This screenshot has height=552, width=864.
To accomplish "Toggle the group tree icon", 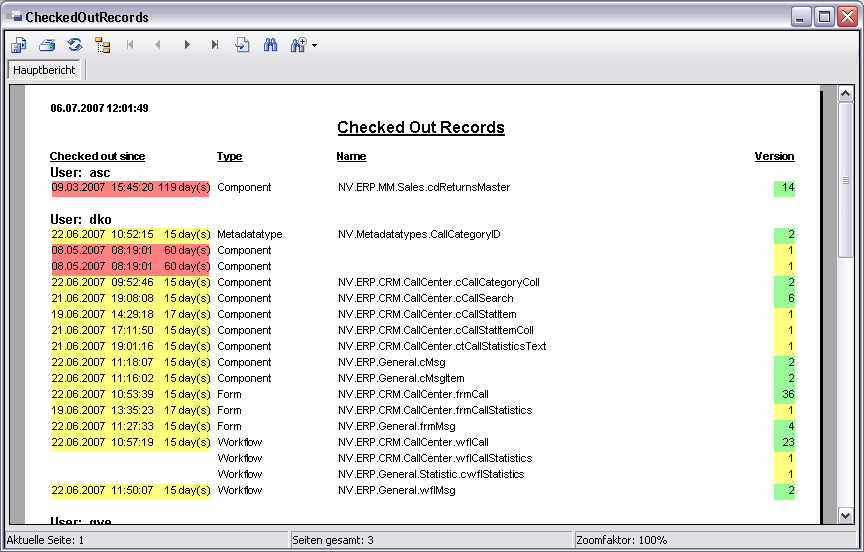I will pos(102,45).
